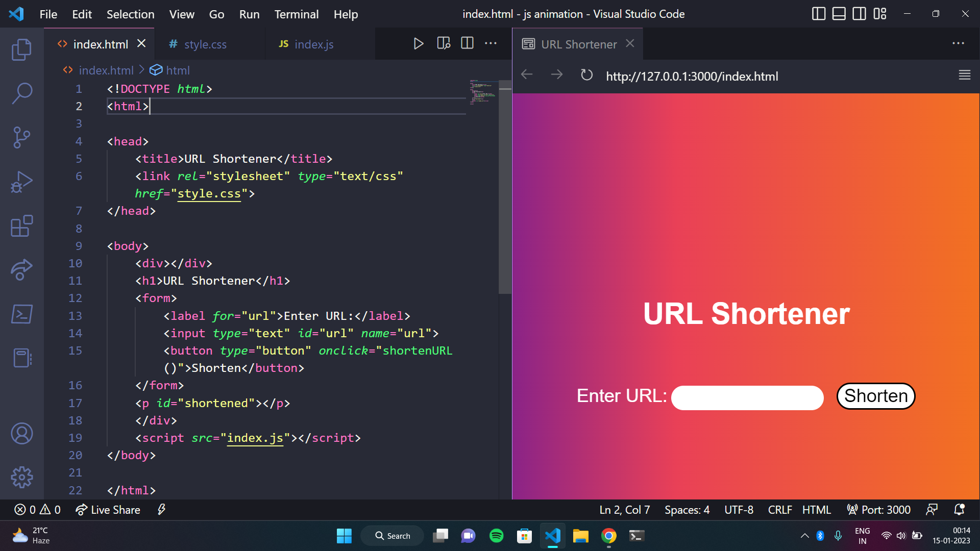Reload the URL Shortener preview page

click(x=586, y=76)
